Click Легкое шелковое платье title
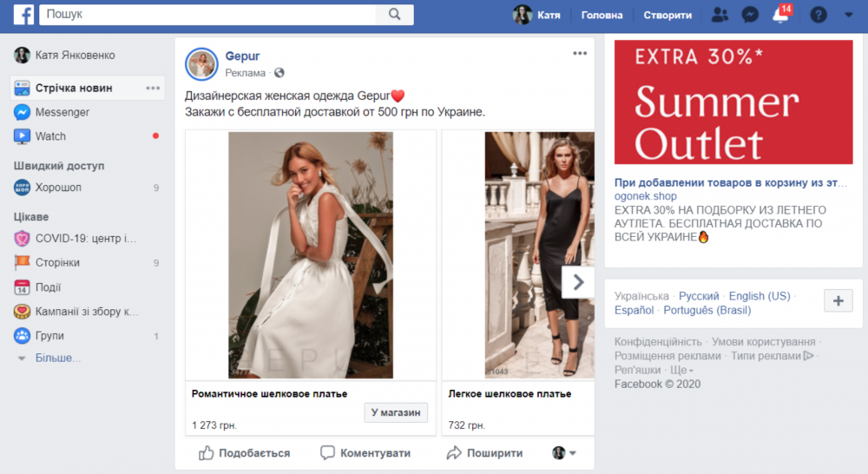This screenshot has height=474, width=868. 510,394
